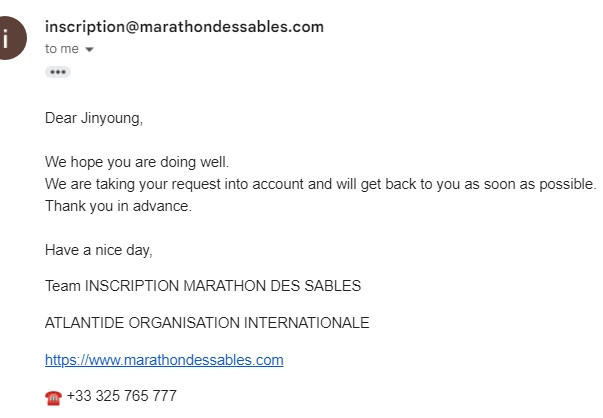
Task: Click the "Have a nice day," line
Action: click(98, 250)
